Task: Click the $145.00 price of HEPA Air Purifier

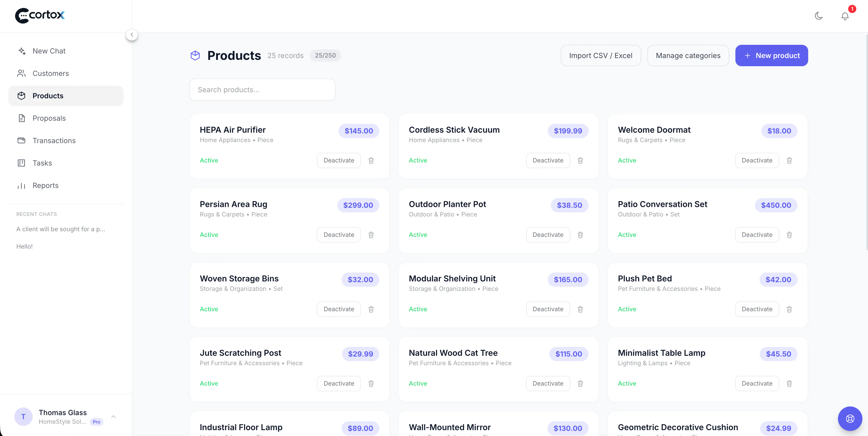Action: 358,131
